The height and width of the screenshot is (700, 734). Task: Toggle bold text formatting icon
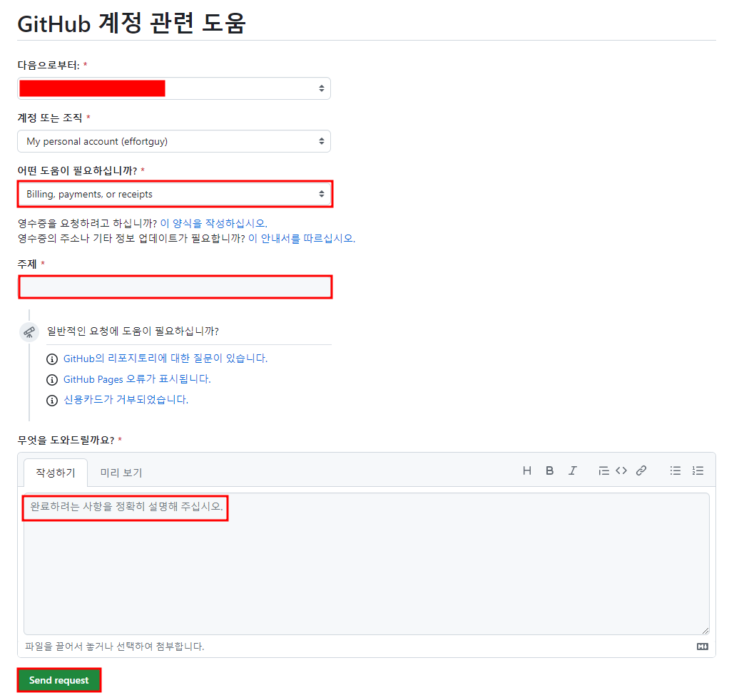(x=549, y=470)
